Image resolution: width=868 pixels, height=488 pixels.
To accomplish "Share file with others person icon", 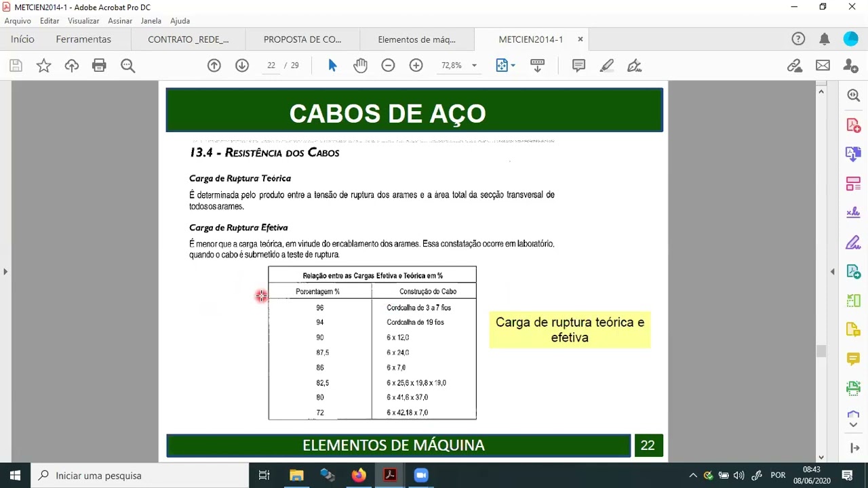I will click(x=850, y=66).
